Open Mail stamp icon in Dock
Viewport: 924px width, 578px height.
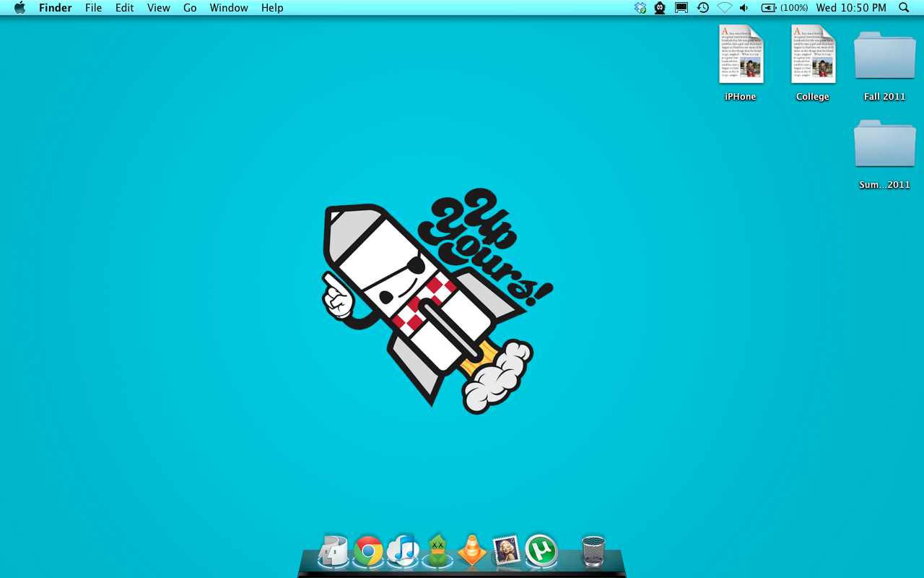pyautogui.click(x=506, y=551)
